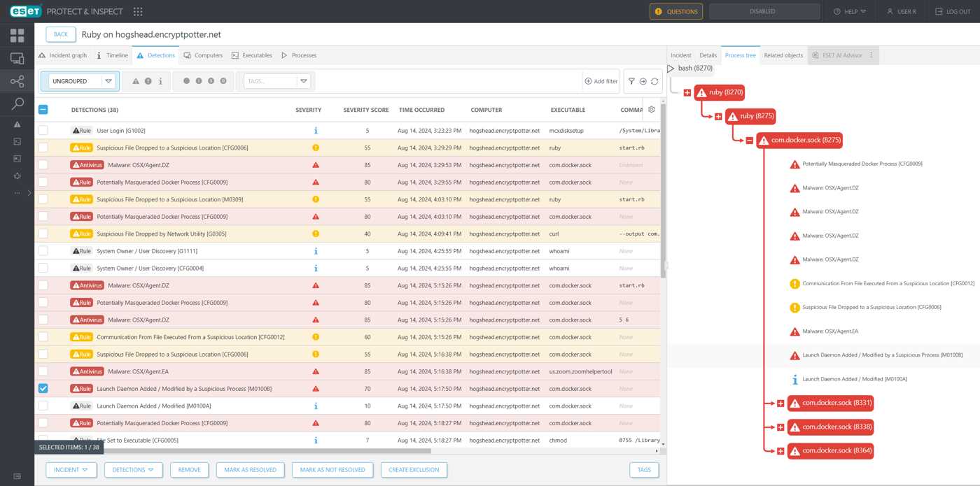Click the magnifier search icon in sidebar

coord(17,103)
